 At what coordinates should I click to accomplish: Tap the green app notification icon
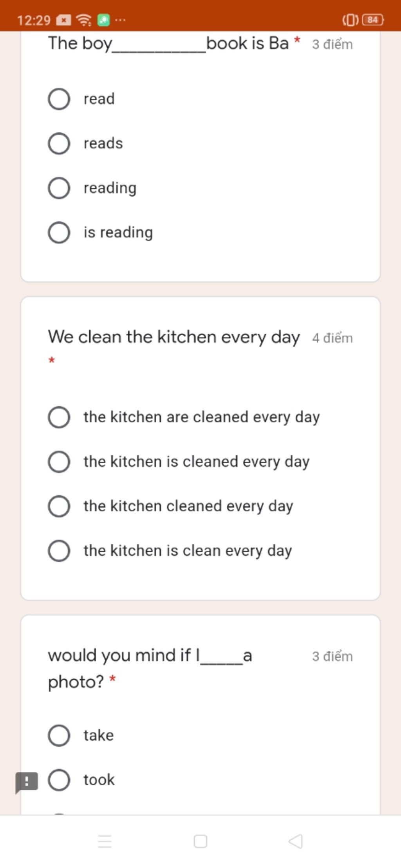103,20
